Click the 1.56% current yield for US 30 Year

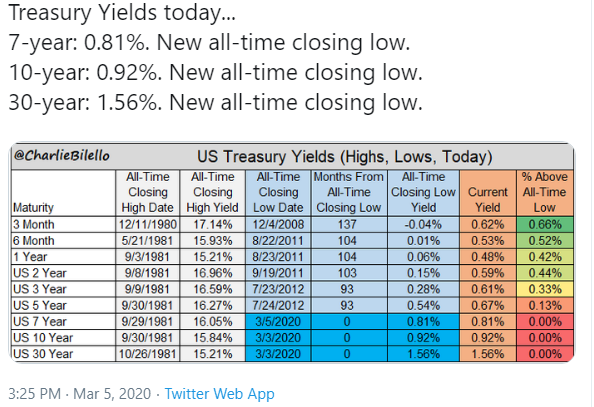[488, 354]
